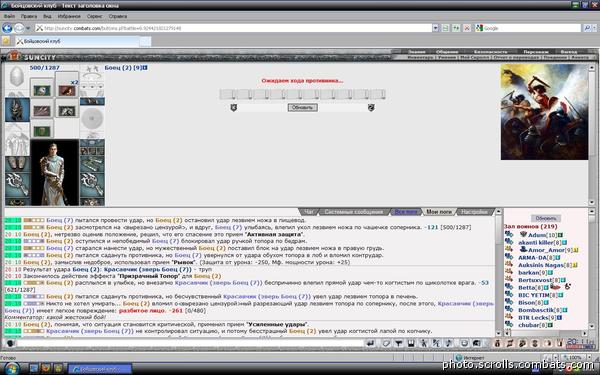Click the filter funnel icon in chat toolbar
The height and width of the screenshot is (375, 600).
coord(398,343)
